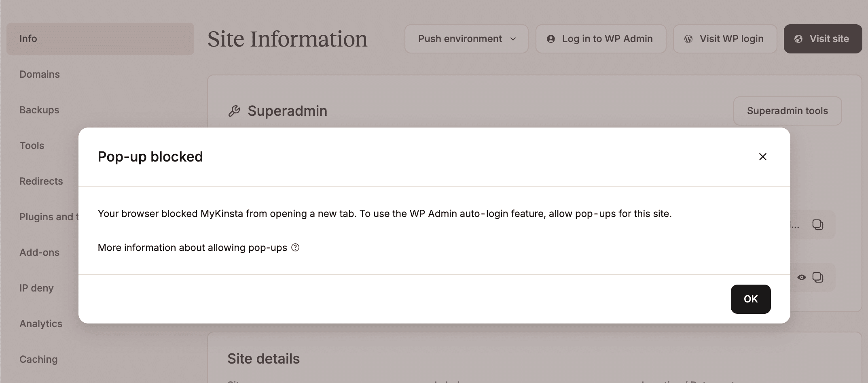Click the WordPress logo on Visit WP login

688,39
